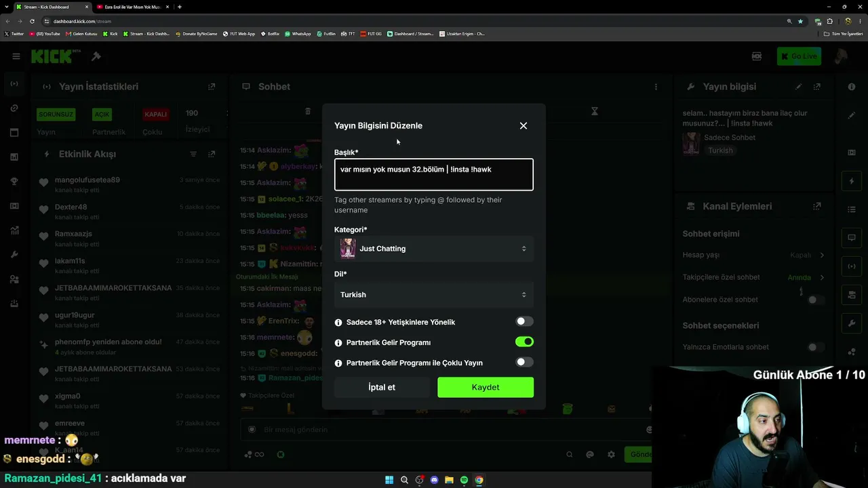Click the SORUNSUZ stream status badge
This screenshot has width=868, height=488.
pos(56,115)
